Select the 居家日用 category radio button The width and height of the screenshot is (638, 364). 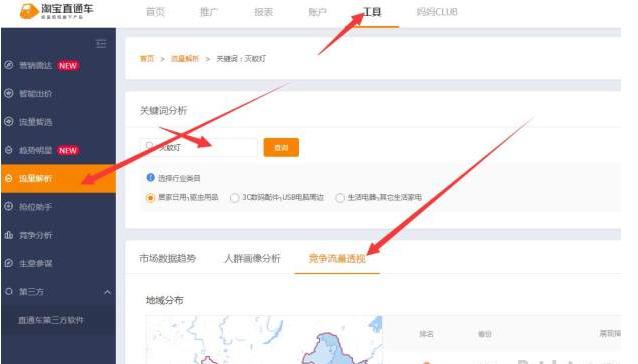click(x=150, y=198)
